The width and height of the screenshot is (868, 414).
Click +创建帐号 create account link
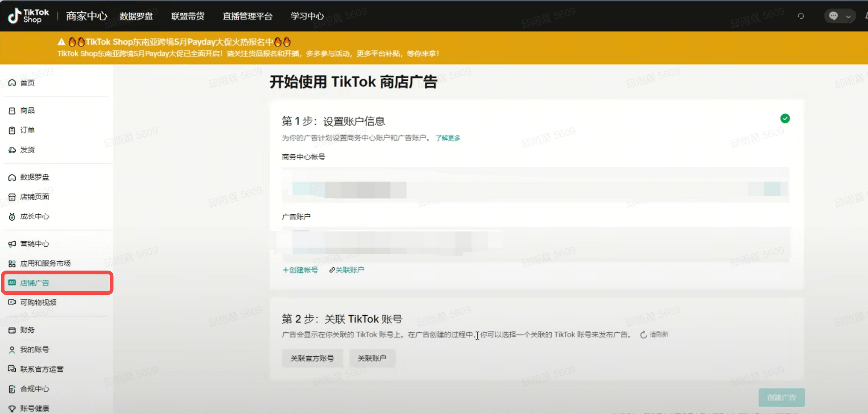(300, 270)
